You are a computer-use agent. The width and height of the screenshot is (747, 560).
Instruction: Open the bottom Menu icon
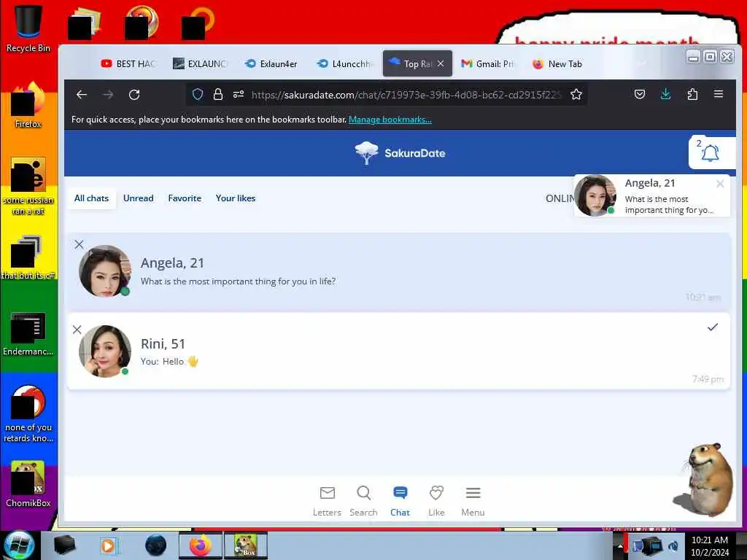pos(473,501)
